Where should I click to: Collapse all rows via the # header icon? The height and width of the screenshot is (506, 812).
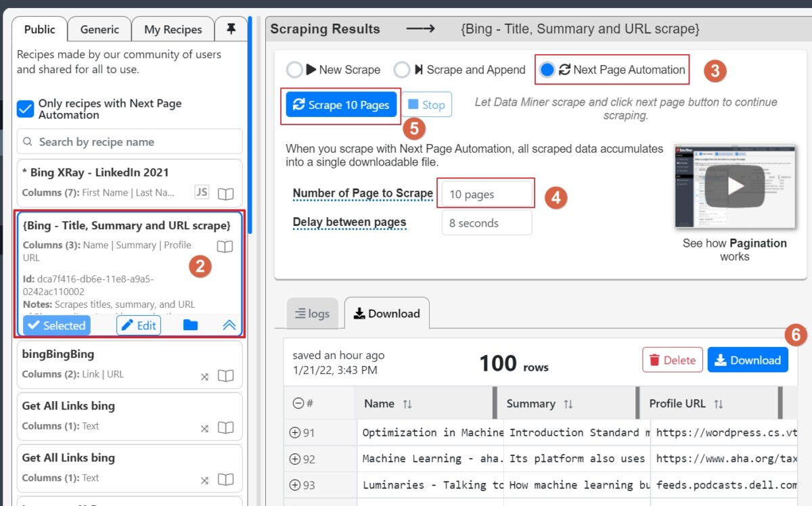[x=298, y=403]
